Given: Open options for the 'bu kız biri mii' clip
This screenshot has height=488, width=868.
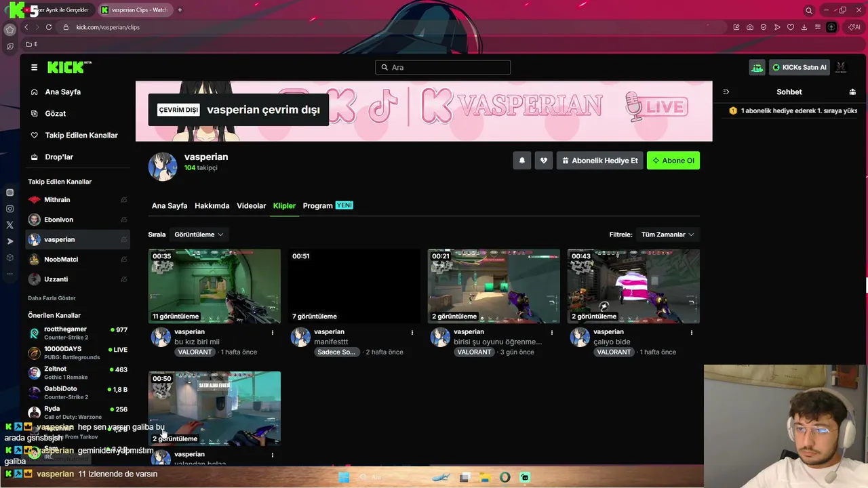Looking at the screenshot, I should click(x=273, y=332).
